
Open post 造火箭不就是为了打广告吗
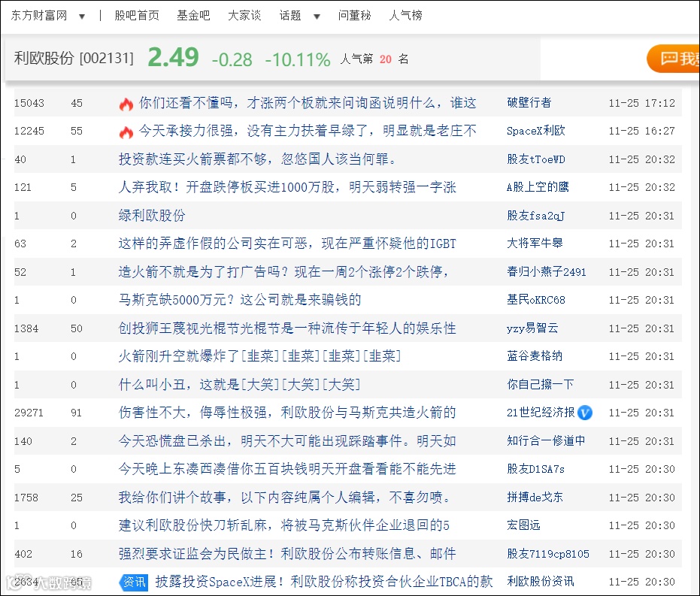click(284, 271)
